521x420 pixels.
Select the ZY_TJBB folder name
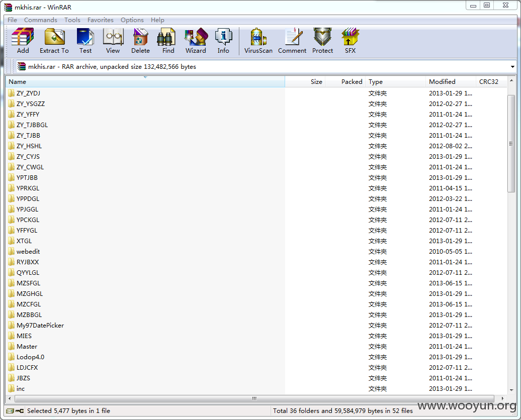[28, 136]
